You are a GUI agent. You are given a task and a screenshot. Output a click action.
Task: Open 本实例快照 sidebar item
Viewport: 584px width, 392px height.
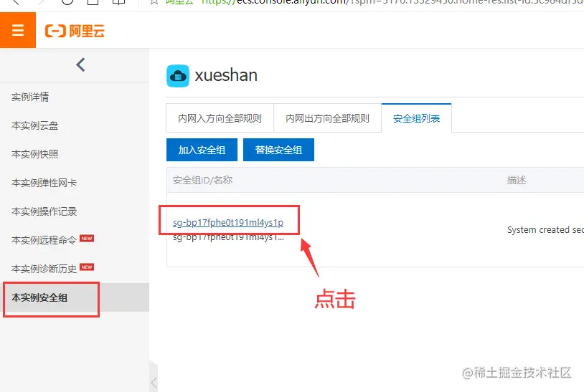(x=34, y=154)
